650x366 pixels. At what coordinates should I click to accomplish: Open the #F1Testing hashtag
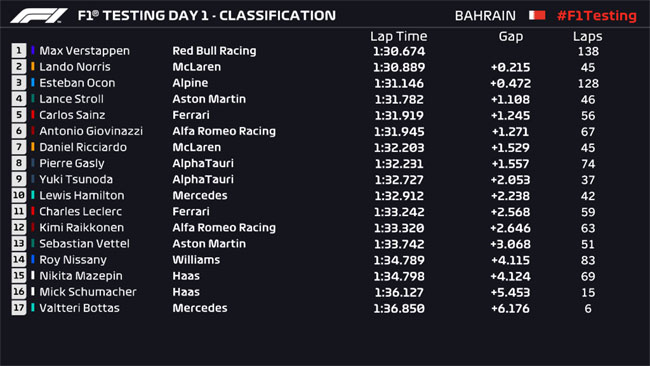[597, 16]
